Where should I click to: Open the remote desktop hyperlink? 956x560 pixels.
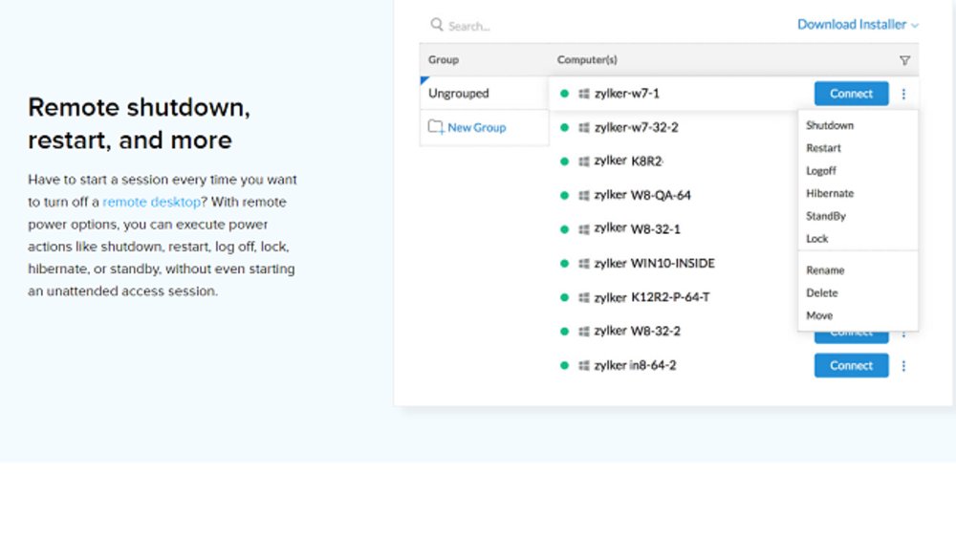pos(151,203)
